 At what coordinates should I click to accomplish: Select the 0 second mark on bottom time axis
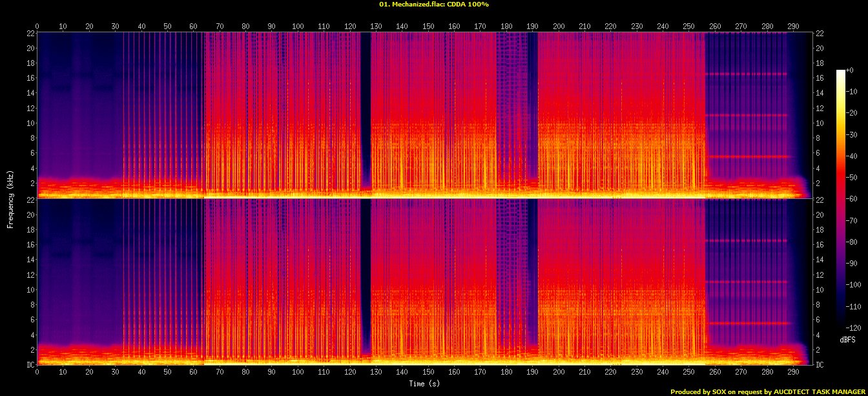click(37, 373)
